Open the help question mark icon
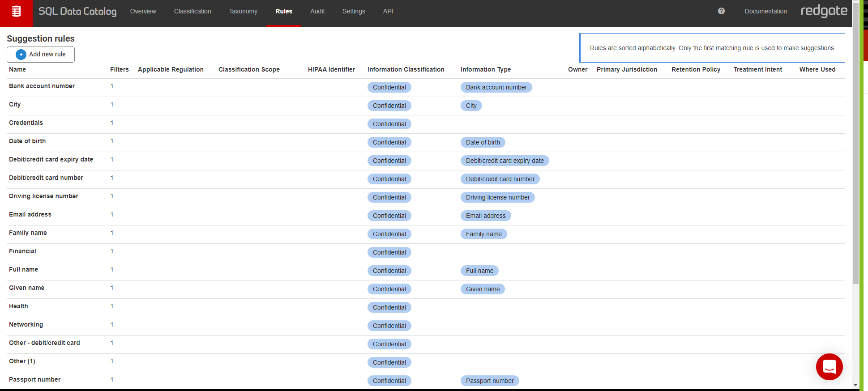Screen dimensions: 868x391 tap(721, 11)
